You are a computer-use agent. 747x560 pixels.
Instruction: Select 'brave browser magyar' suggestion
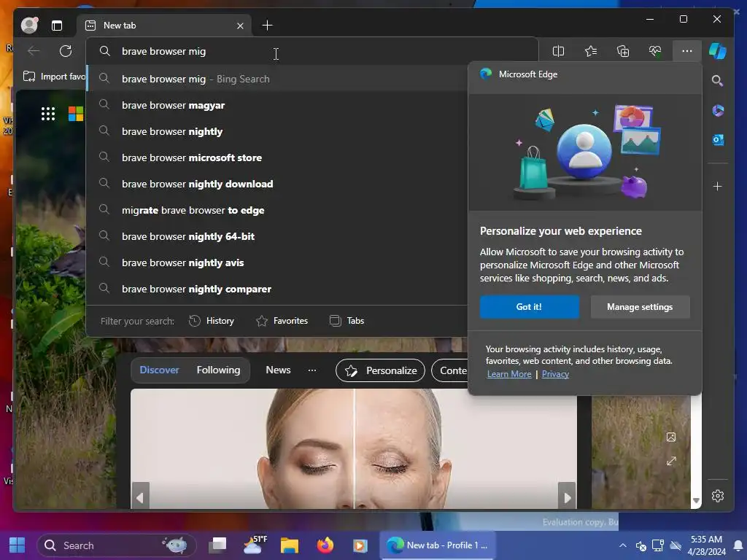click(277, 105)
